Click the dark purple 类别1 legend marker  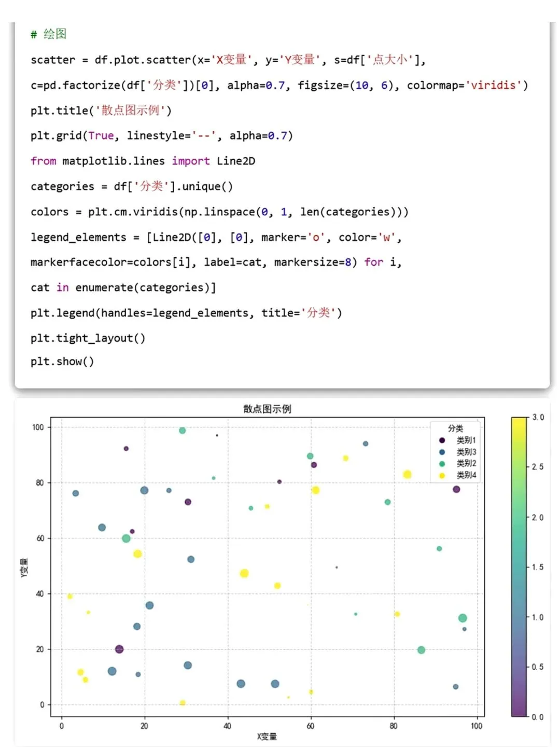click(442, 440)
